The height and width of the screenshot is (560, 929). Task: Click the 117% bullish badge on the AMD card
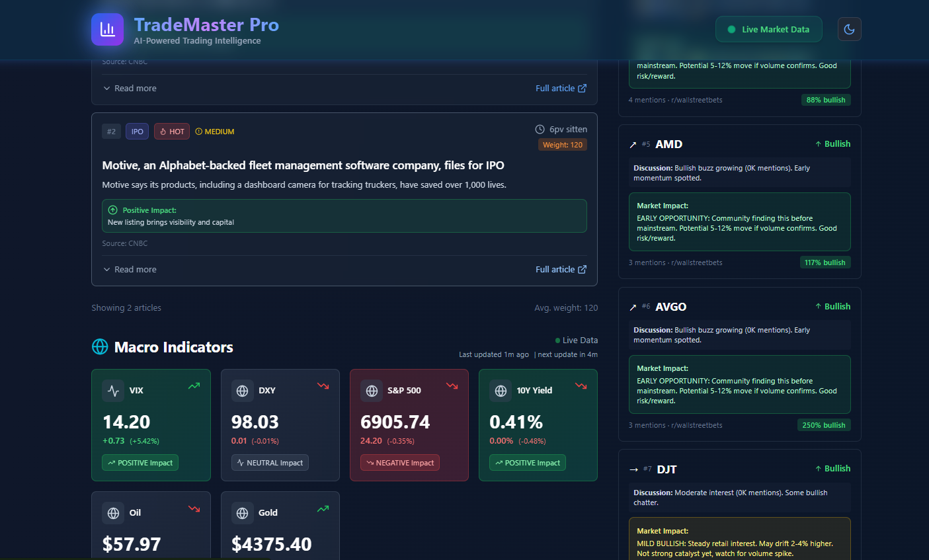point(825,262)
